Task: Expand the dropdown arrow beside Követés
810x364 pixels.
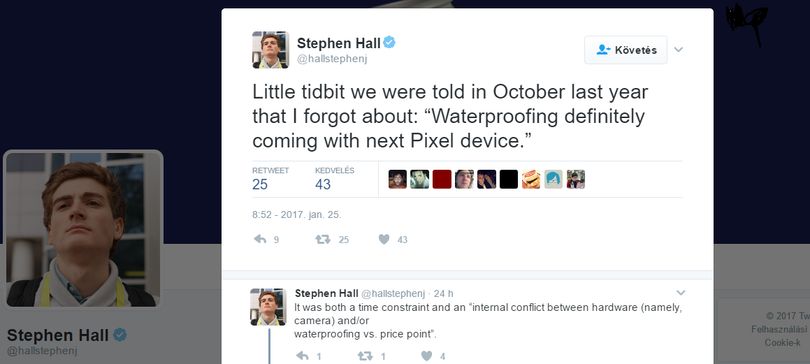Action: 679,50
